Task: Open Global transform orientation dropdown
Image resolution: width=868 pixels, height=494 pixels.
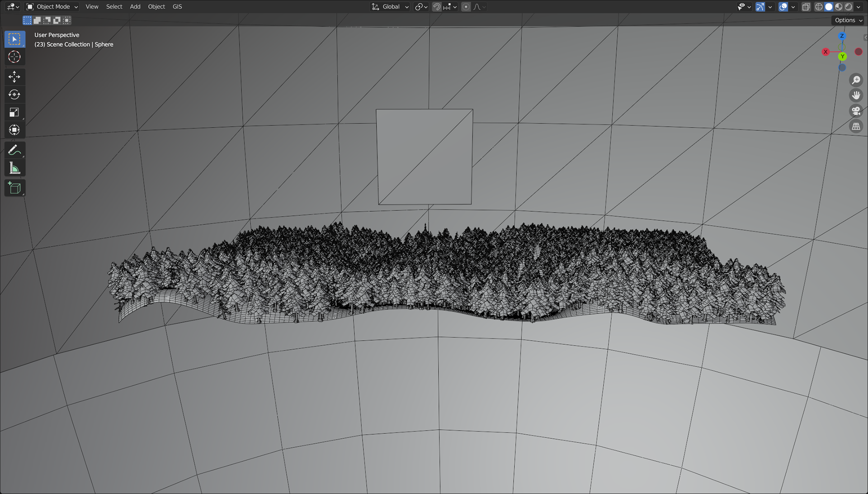Action: [391, 7]
